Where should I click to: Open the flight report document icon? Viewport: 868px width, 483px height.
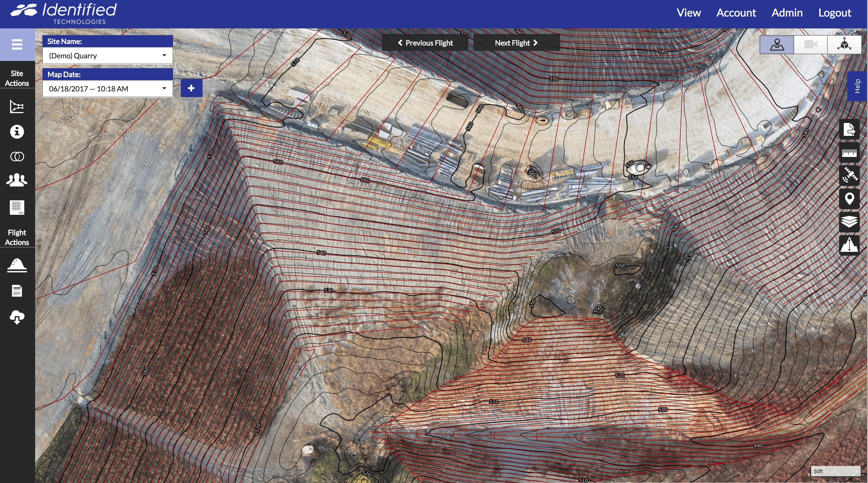(17, 290)
